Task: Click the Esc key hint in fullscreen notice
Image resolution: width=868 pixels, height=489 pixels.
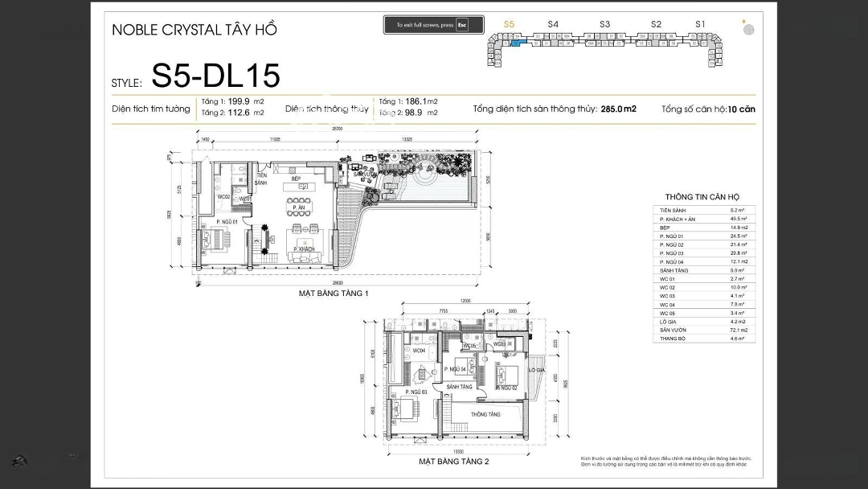Action: (x=461, y=26)
